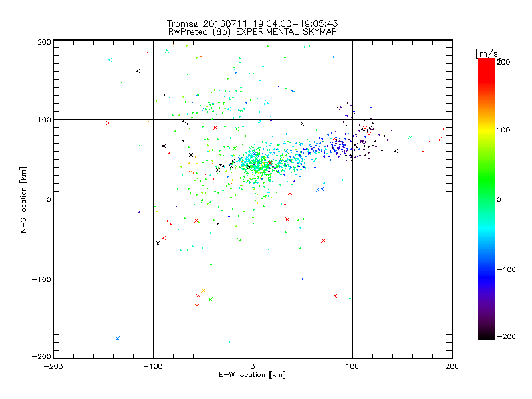Pick the red top section of the velocity colorbar

(487, 71)
